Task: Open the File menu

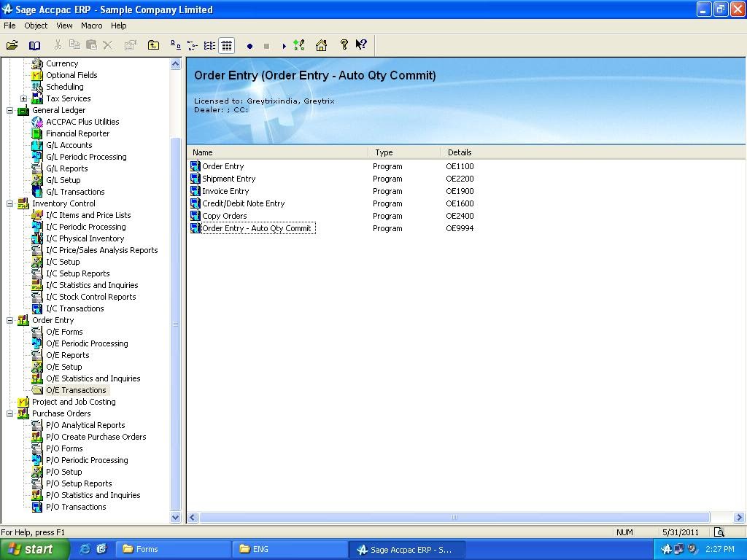Action: (9, 26)
